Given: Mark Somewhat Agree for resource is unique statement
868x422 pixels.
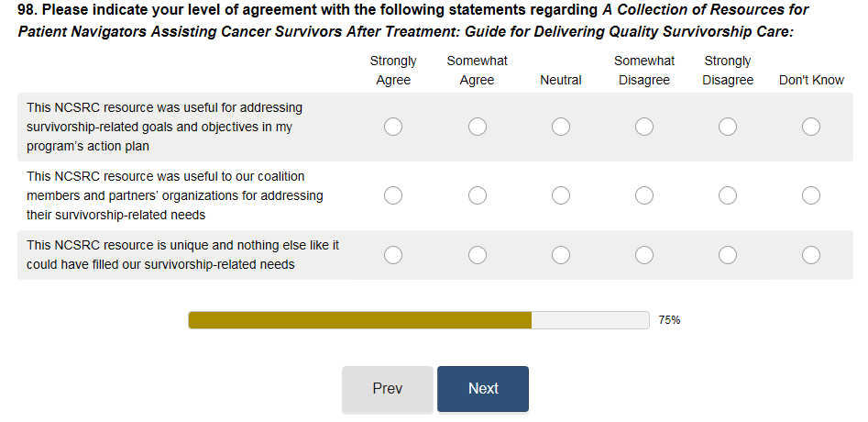Looking at the screenshot, I should pyautogui.click(x=478, y=255).
